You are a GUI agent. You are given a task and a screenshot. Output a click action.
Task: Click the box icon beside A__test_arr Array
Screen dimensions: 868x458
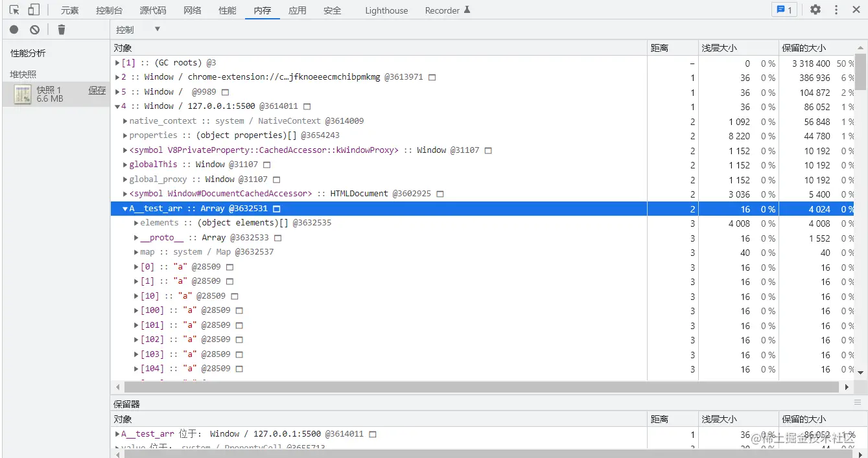[277, 209]
